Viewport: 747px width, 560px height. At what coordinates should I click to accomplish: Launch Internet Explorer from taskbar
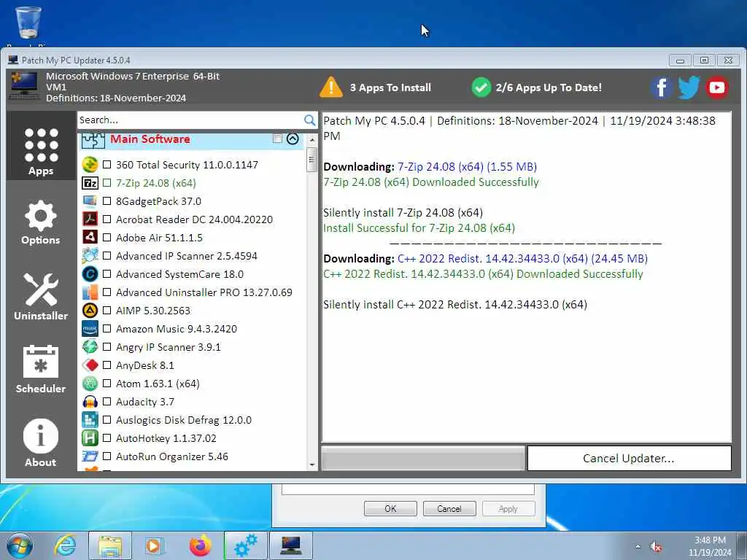[x=65, y=545]
